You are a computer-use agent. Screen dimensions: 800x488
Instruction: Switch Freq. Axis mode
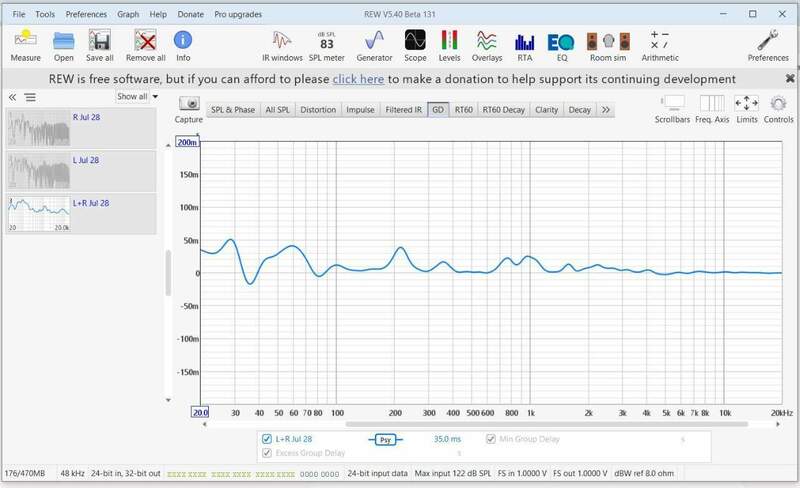tap(712, 109)
